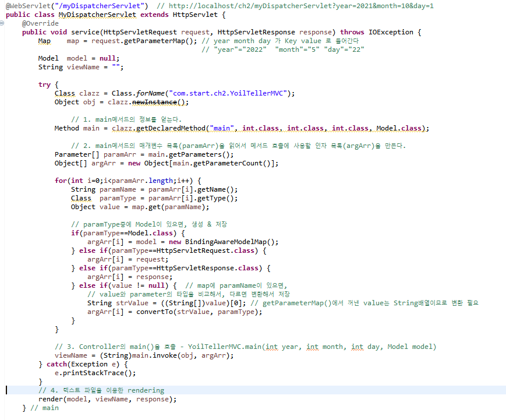Click the @Override annotation

tap(40, 23)
